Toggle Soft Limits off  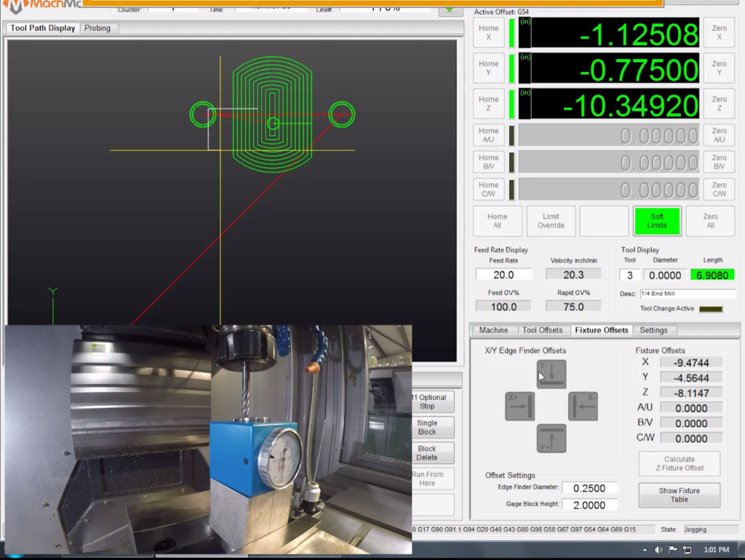[657, 221]
